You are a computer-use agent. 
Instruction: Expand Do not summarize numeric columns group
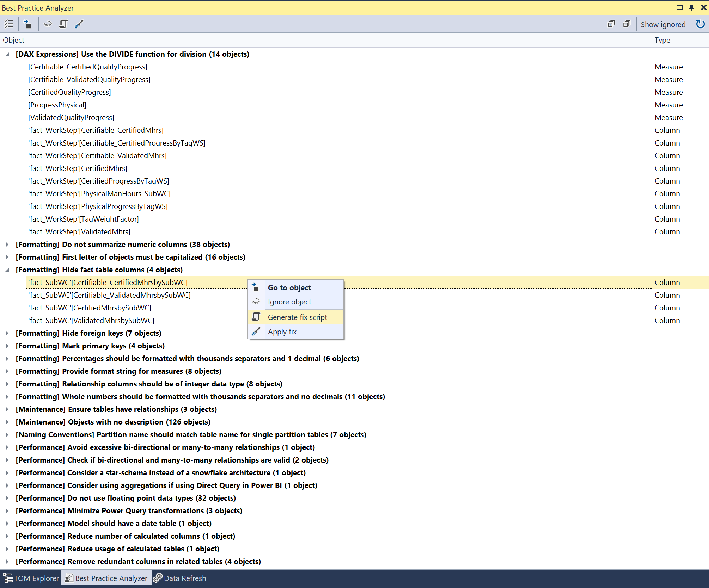click(x=7, y=245)
